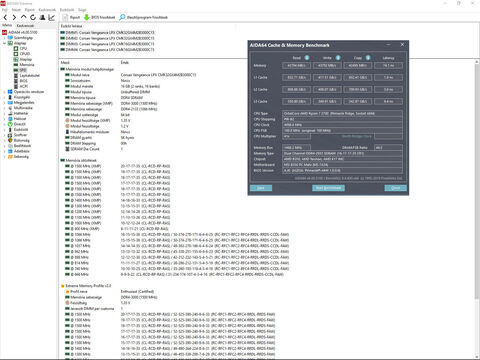Screen dimensions: 480x360
Task: Click the Eszközök devices tree icon
Action: [10, 129]
